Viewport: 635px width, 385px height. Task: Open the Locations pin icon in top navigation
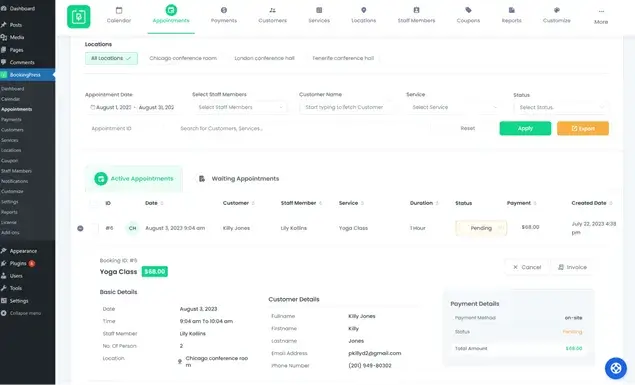pos(364,10)
